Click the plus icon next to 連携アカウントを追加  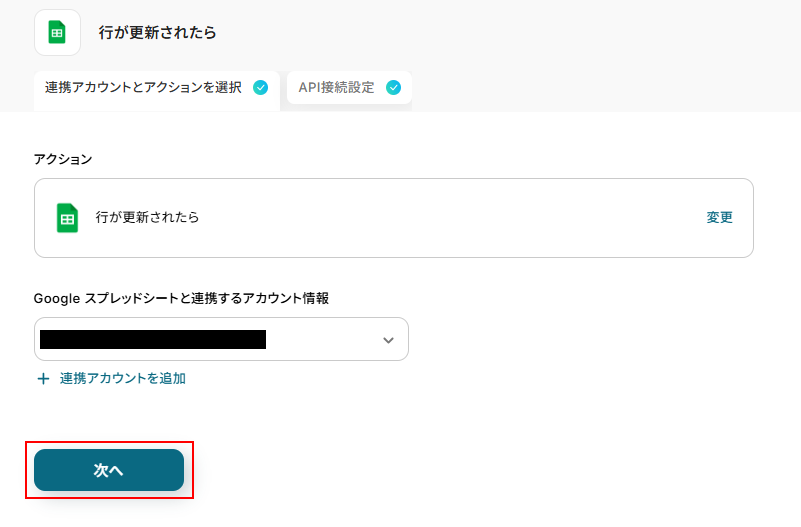click(43, 379)
